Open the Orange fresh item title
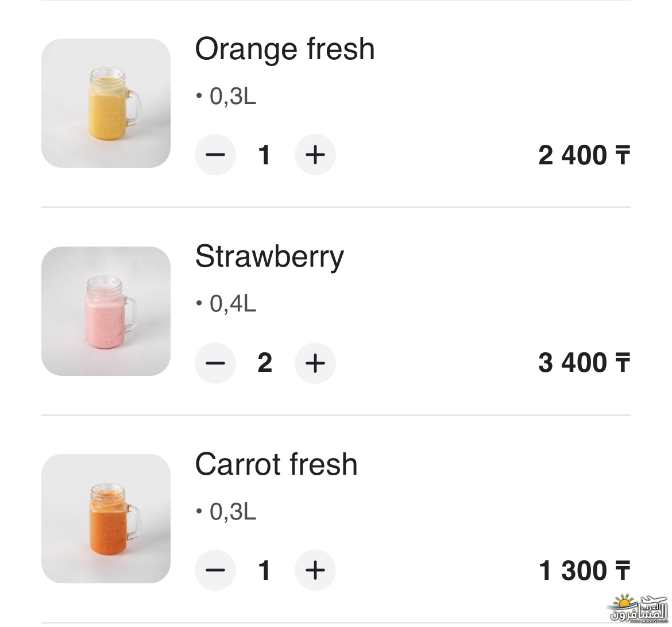Image resolution: width=672 pixels, height=627 pixels. click(285, 49)
